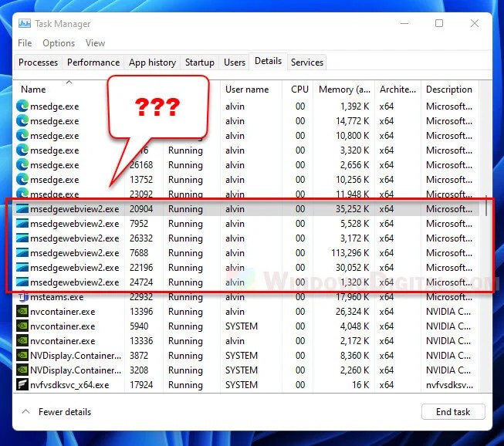Click WebView2 icon for PID 26332
504x446 pixels.
point(22,238)
